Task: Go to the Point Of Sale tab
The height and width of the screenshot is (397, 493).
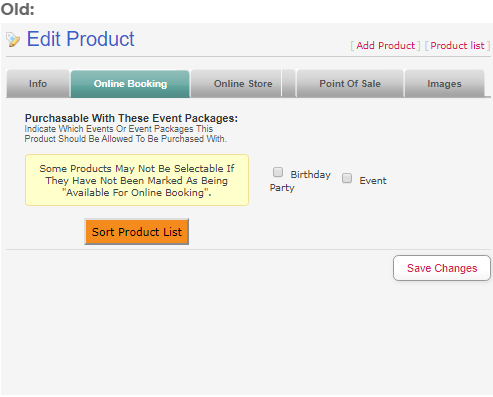Action: click(x=350, y=83)
